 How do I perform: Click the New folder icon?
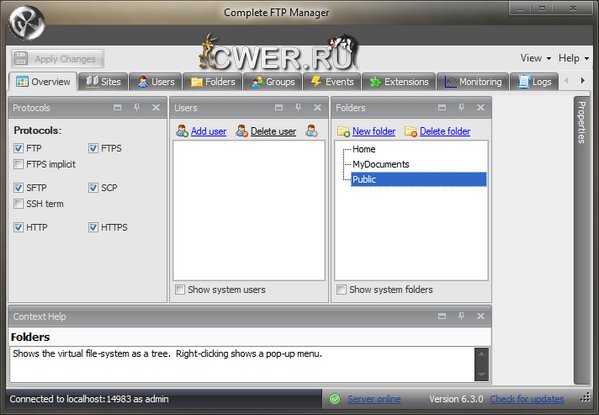343,131
